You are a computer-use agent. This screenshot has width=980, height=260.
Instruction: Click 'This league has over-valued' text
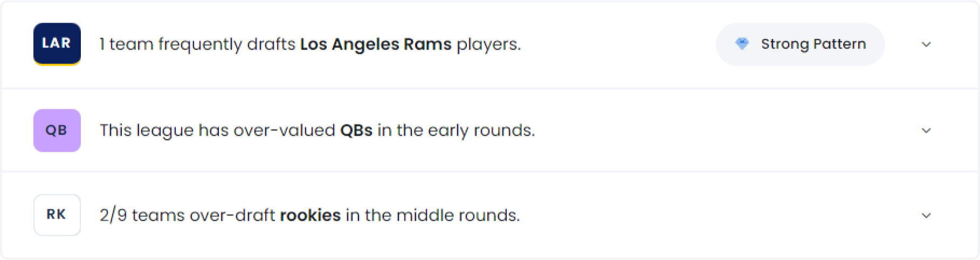click(x=217, y=130)
